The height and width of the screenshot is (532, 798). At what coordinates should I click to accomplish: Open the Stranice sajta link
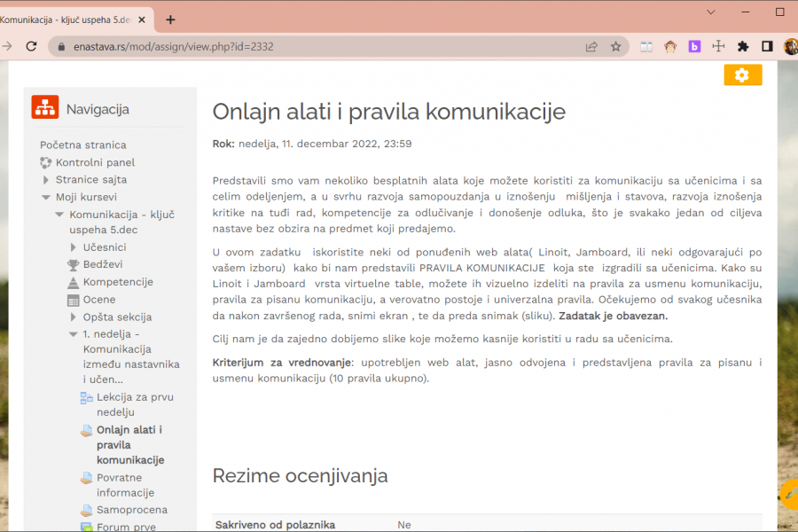pos(91,180)
